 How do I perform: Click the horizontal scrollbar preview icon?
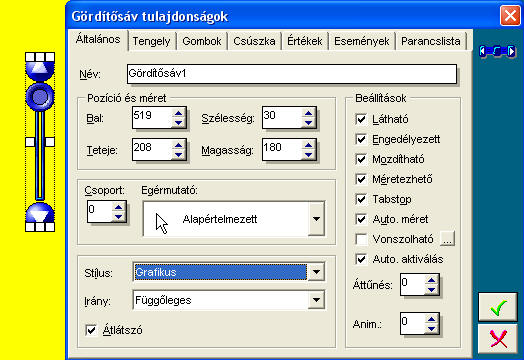[x=497, y=51]
